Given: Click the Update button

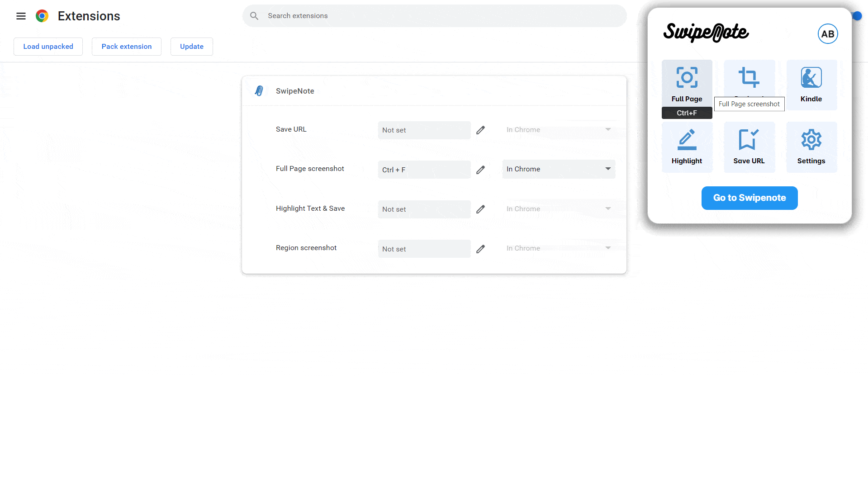Looking at the screenshot, I should [x=192, y=47].
